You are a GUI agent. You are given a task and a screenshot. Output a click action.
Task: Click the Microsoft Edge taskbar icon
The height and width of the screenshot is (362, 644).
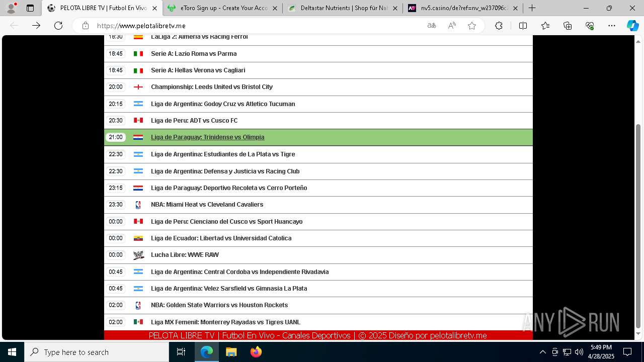[x=207, y=352]
